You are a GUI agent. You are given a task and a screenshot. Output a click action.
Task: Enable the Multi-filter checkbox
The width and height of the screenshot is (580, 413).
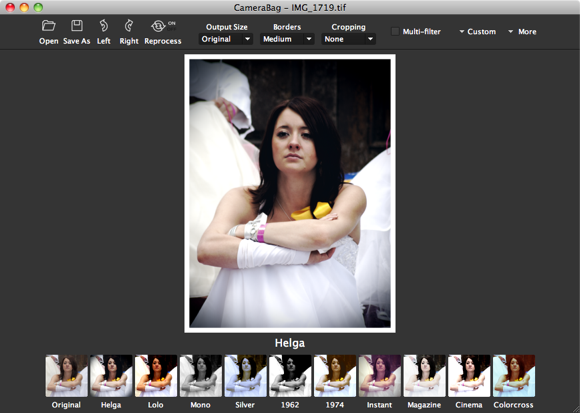pos(395,31)
